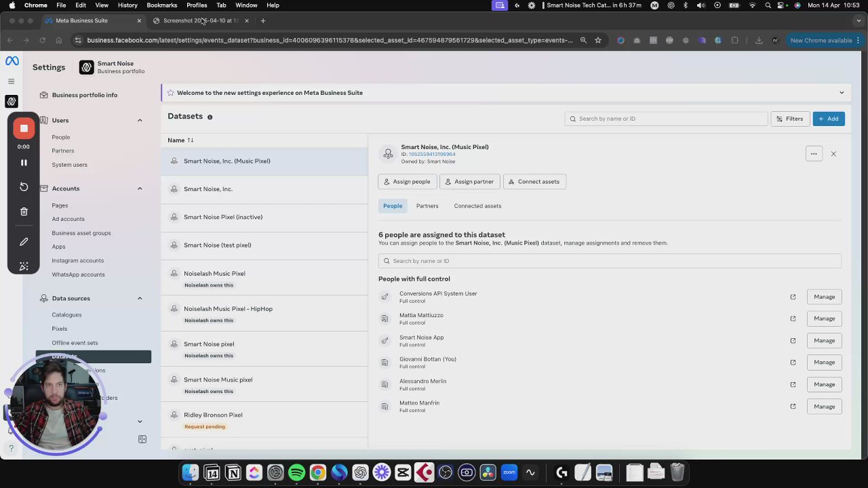Open Giovanni Bottan external link icon
The height and width of the screenshot is (488, 868).
pos(793,362)
